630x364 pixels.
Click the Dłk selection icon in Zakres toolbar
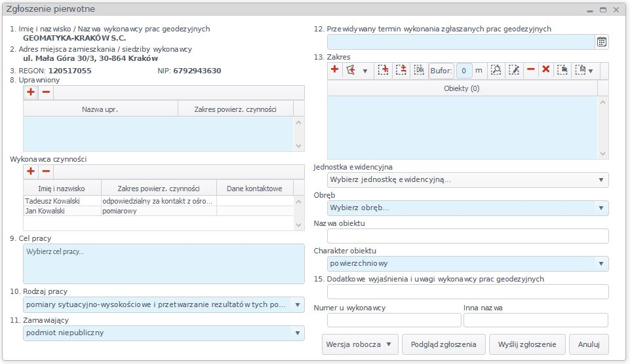[x=419, y=70]
